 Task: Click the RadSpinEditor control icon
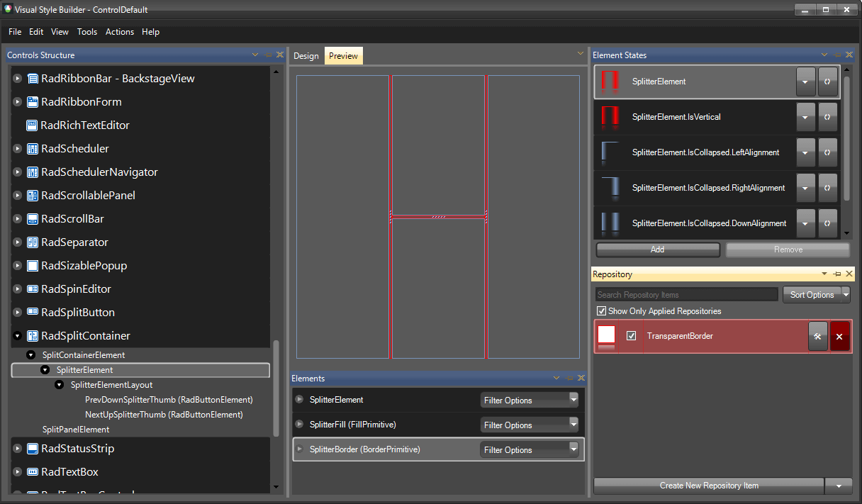[x=32, y=289]
